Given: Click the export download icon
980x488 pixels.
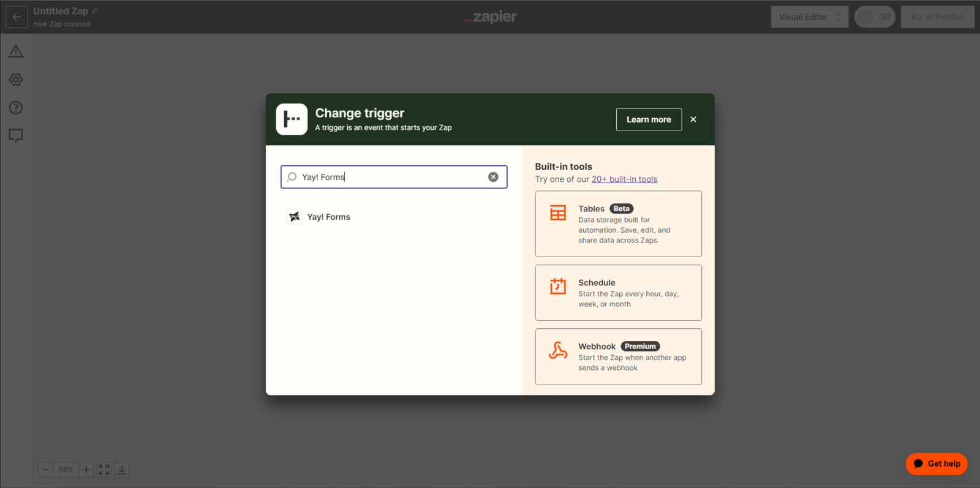Looking at the screenshot, I should [x=122, y=470].
